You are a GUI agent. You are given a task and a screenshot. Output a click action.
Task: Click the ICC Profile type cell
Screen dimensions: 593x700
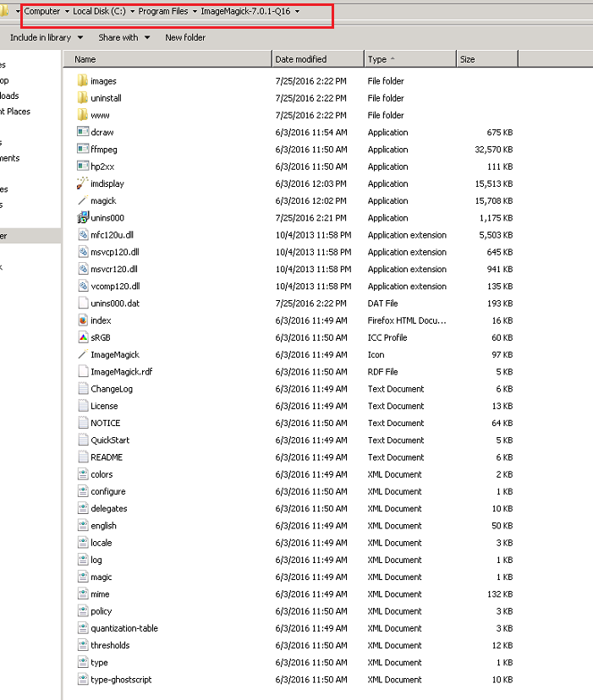point(387,337)
